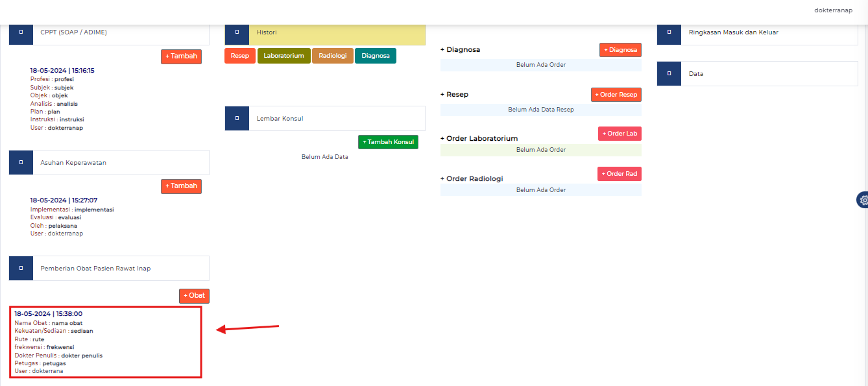Switch to the Laboratorium history tab
Screen dimensions: 868x386
(x=283, y=56)
